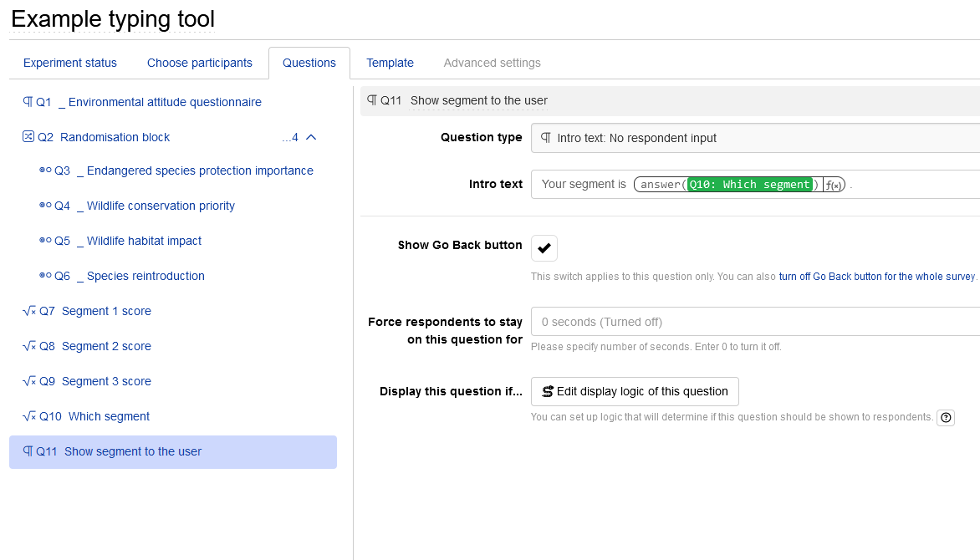The width and height of the screenshot is (980, 560).
Task: Click the turn off Go Back survey link
Action: coord(876,275)
